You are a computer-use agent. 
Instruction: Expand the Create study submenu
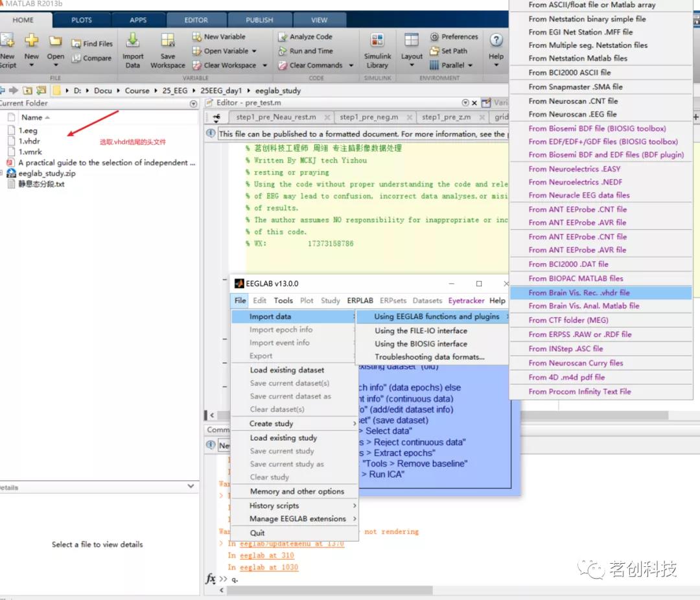coord(295,423)
